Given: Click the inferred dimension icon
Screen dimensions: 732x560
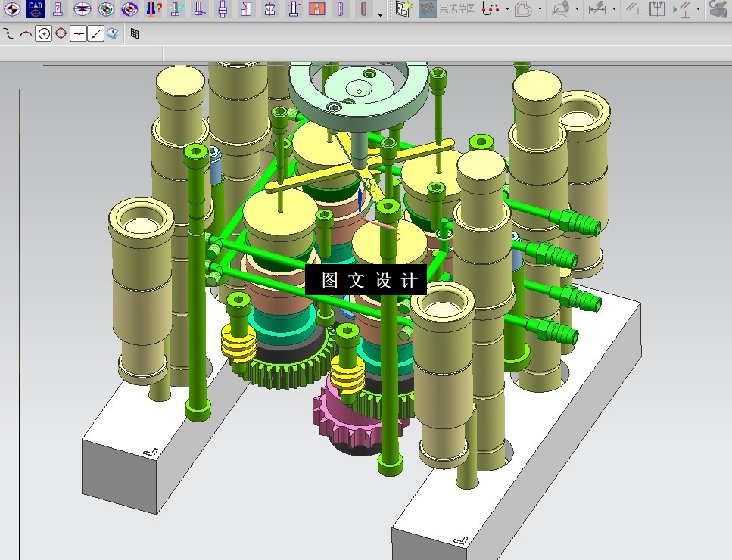Looking at the screenshot, I should pos(597,9).
